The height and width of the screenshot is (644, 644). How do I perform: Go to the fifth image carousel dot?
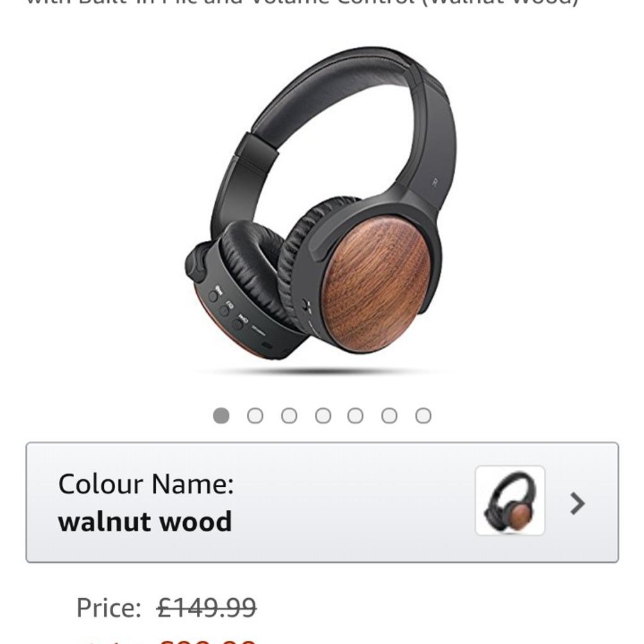[355, 415]
